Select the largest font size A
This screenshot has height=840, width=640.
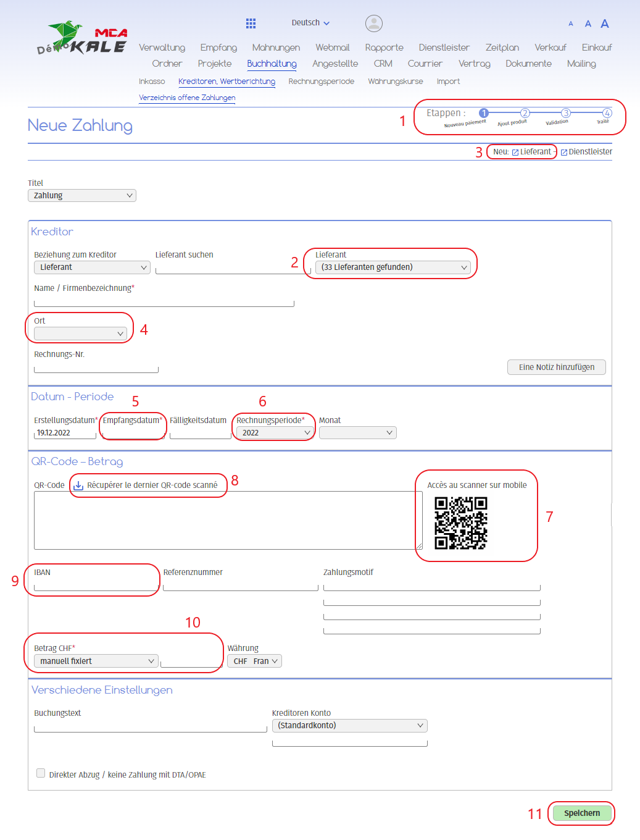605,23
